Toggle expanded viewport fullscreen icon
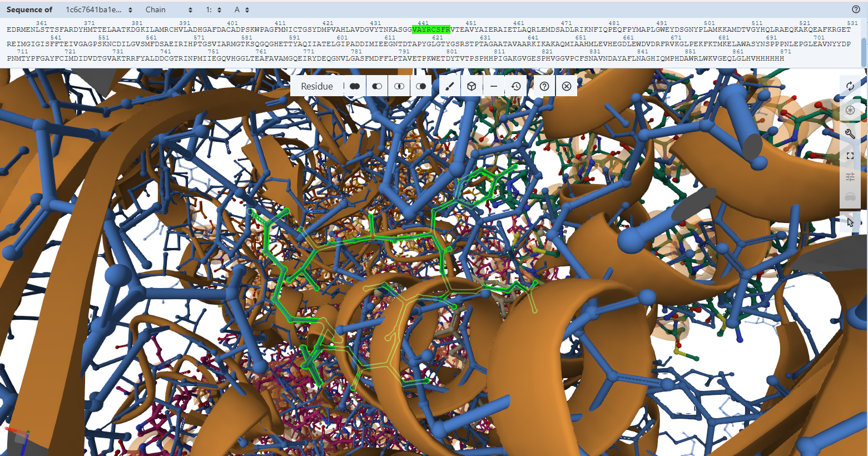Screen dimensions: 868x456 click(850, 156)
